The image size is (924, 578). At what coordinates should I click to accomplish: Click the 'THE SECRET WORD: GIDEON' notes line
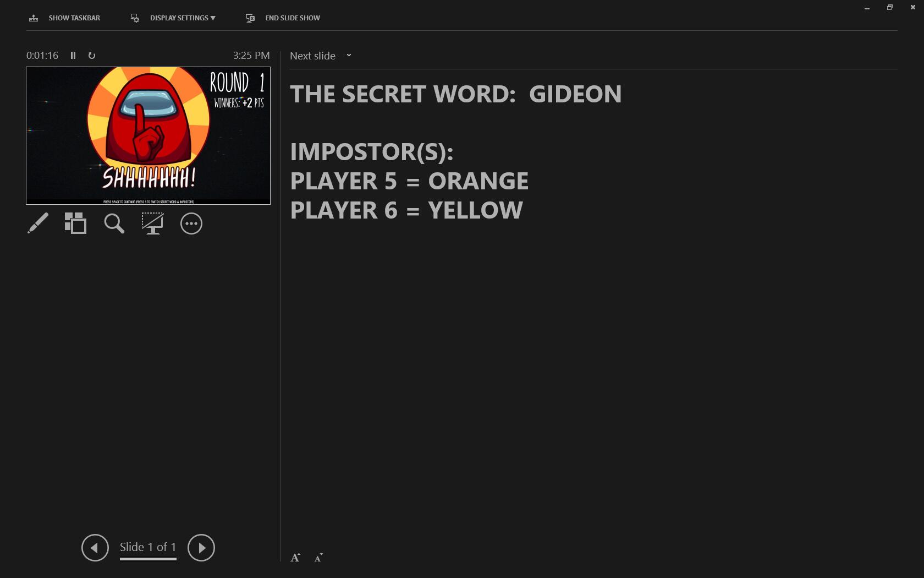pos(456,94)
